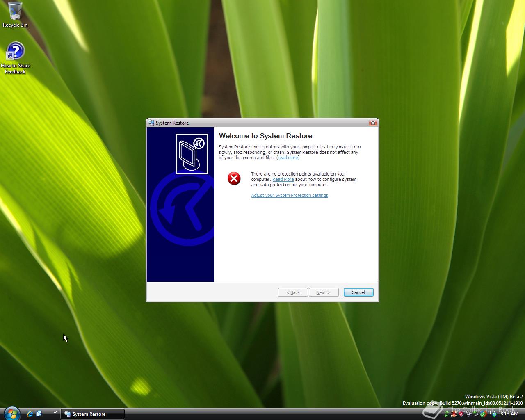
Task: Open the 'read more' link after documents and files
Action: coord(288,157)
